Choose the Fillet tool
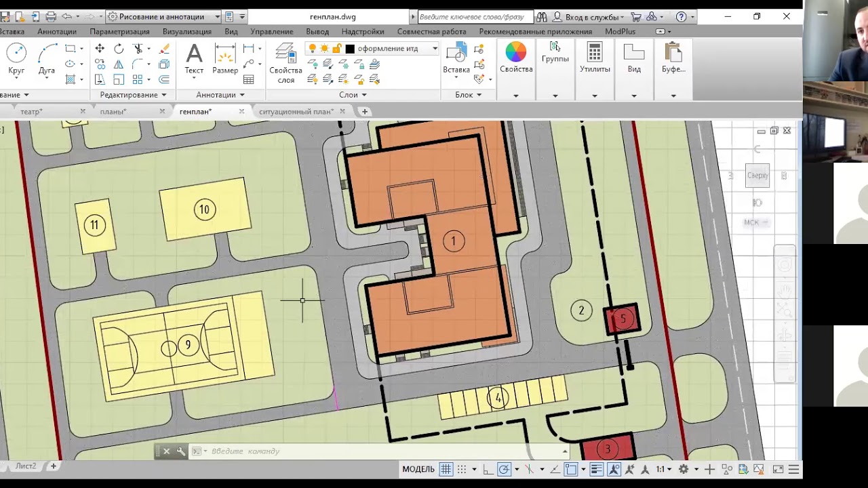 point(138,64)
